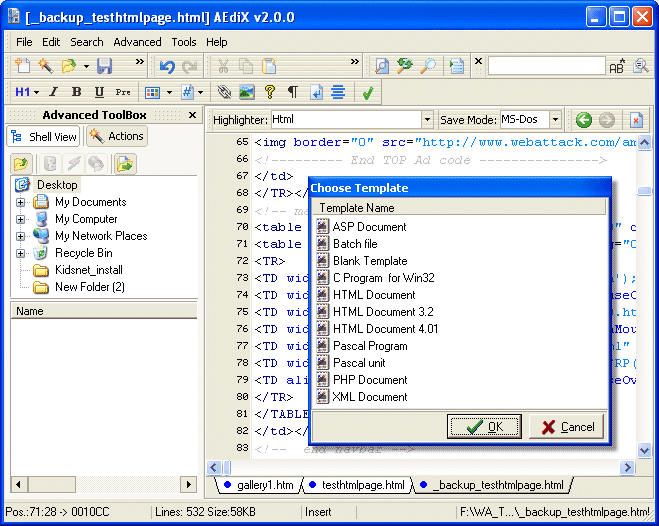Click the Italic formatting icon
Viewport: 659px width, 526px height.
(53, 92)
